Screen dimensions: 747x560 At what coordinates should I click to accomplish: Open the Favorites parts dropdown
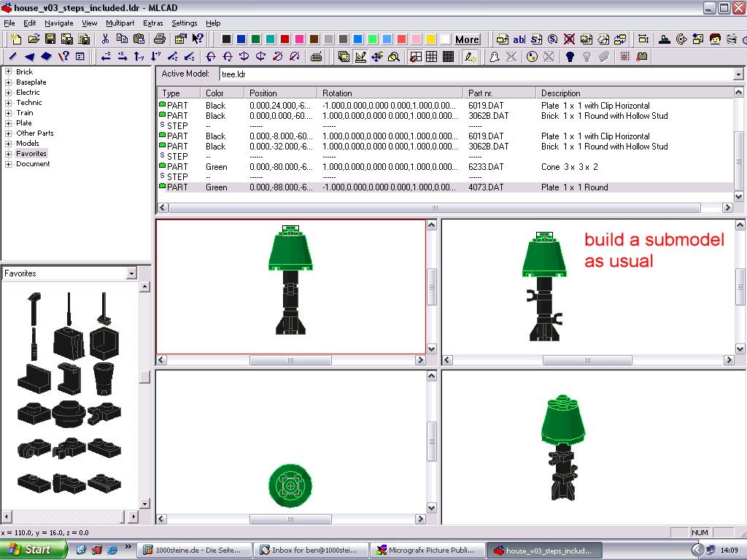click(131, 273)
